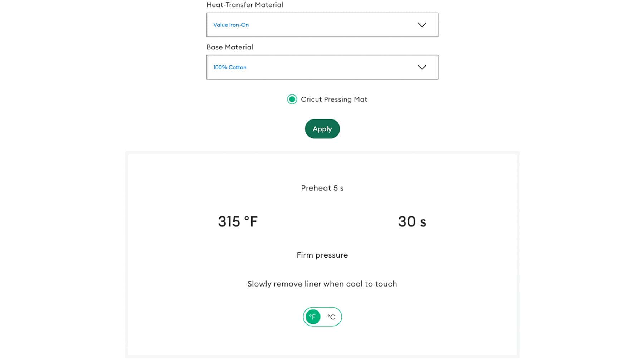Apply the selected heat press settings
The image size is (644, 362).
pyautogui.click(x=322, y=129)
